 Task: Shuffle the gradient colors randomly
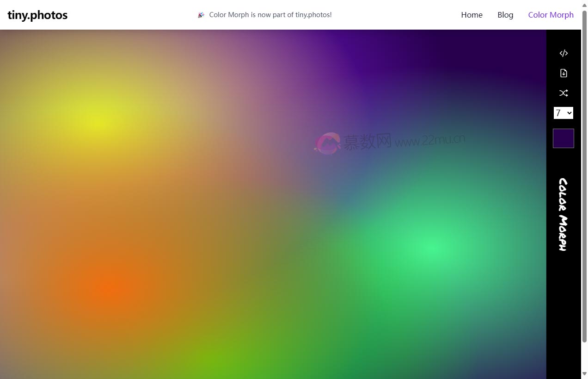click(x=563, y=93)
